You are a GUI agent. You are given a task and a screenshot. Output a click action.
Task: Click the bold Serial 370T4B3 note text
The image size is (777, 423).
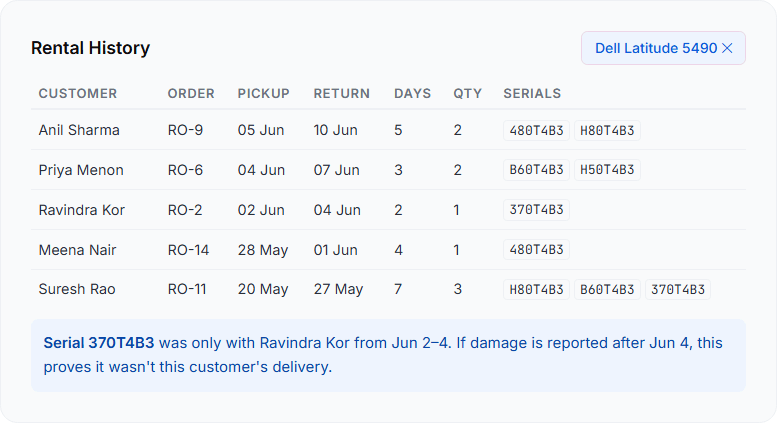coord(99,343)
